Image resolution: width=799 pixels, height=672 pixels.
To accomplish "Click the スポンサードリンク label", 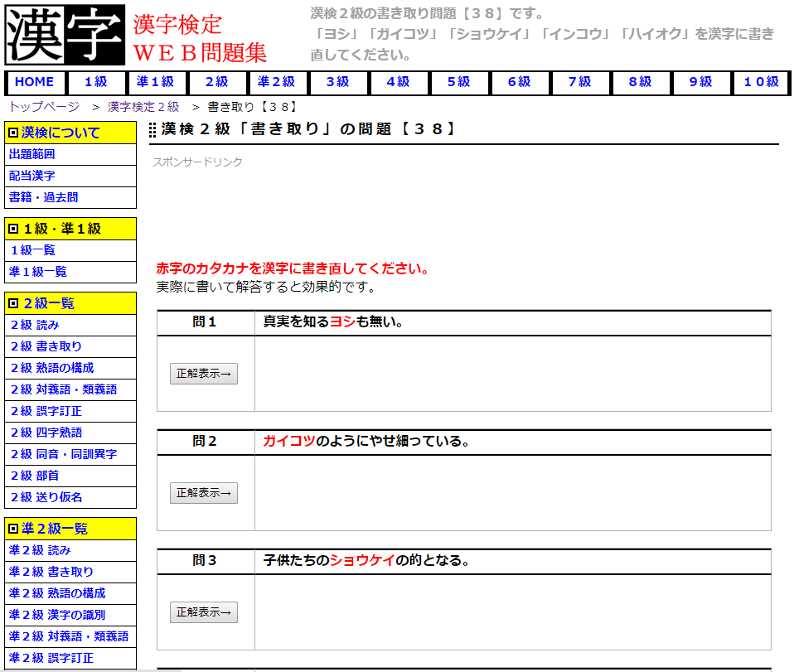I will tap(198, 162).
